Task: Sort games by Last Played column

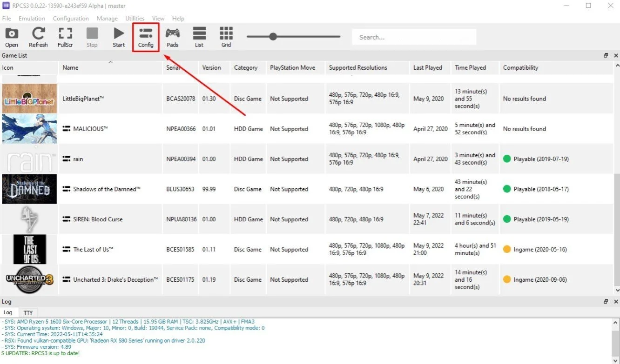Action: point(430,67)
